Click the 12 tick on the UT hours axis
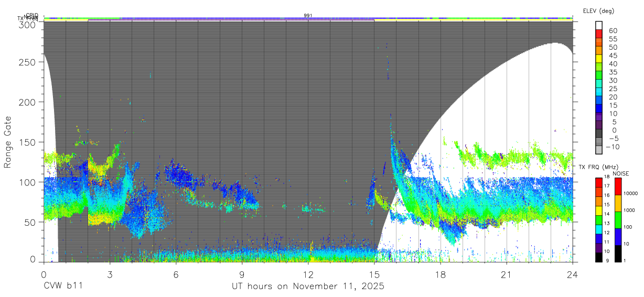The image size is (644, 297). [x=308, y=274]
